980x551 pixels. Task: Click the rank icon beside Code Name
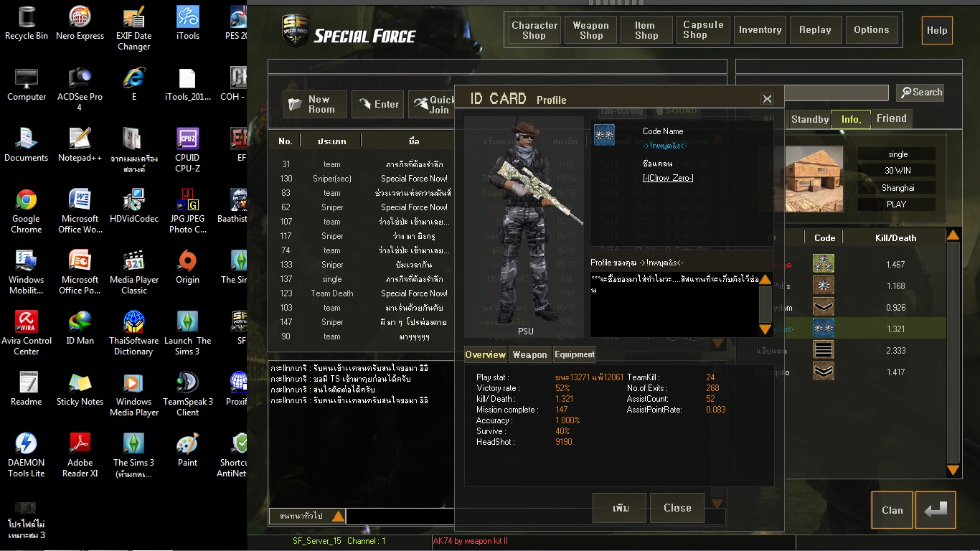tap(604, 135)
